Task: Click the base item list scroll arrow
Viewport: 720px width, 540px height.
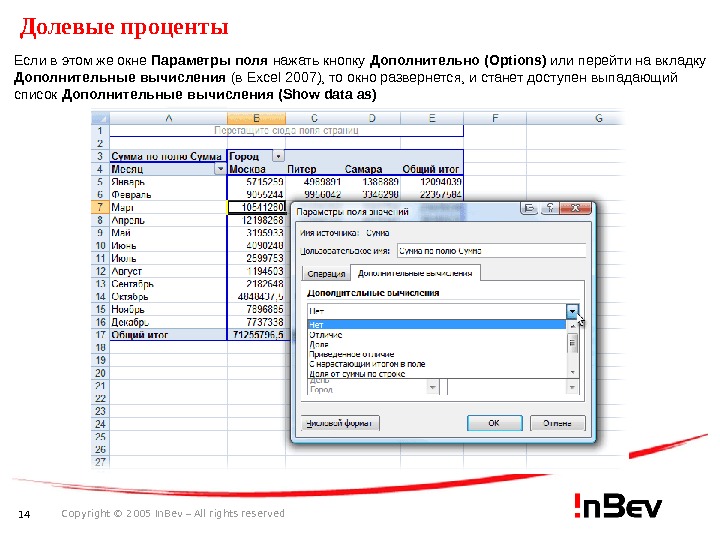Action: [x=572, y=388]
